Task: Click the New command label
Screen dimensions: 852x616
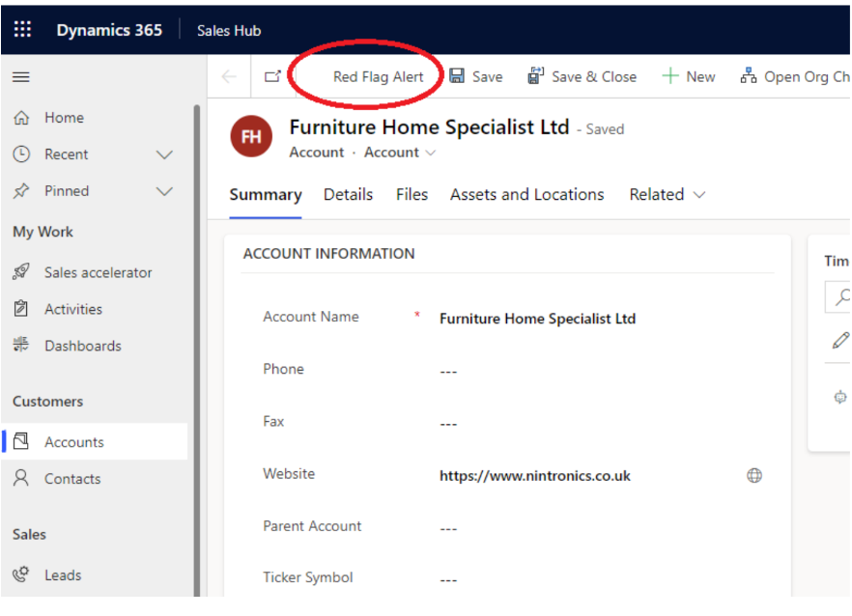Action: 700,77
